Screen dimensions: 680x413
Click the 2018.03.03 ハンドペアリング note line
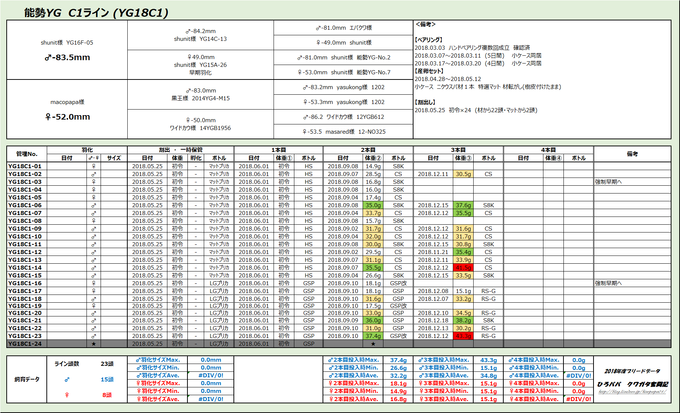472,48
